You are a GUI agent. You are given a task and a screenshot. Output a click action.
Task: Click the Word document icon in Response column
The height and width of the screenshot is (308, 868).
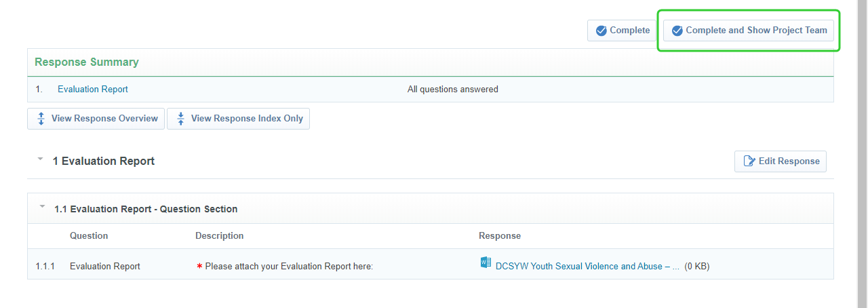coord(486,263)
